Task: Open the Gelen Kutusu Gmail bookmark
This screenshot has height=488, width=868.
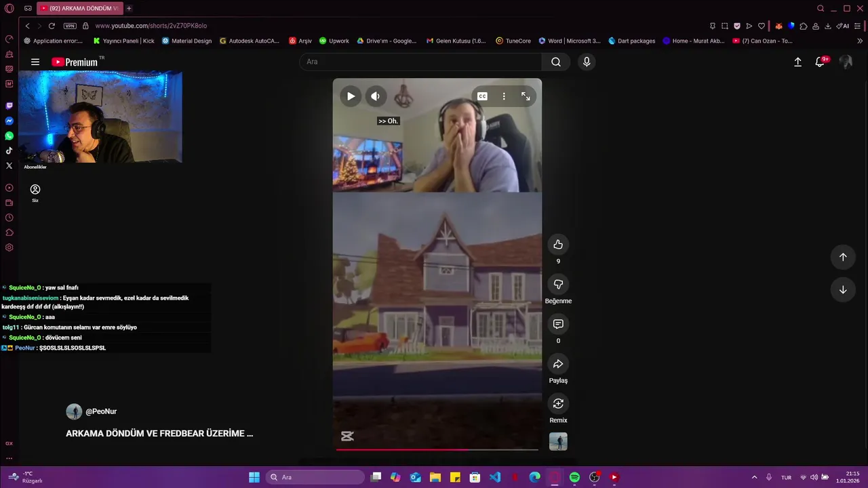Action: [456, 41]
